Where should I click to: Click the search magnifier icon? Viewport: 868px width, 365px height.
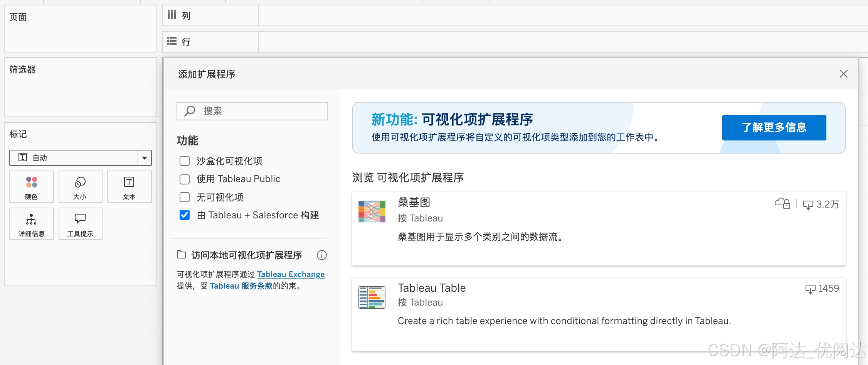pyautogui.click(x=190, y=111)
